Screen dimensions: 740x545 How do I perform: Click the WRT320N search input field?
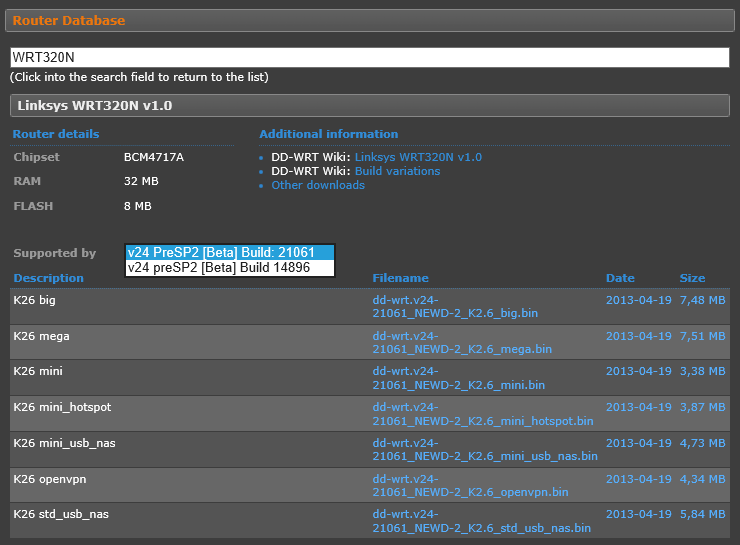tap(370, 58)
